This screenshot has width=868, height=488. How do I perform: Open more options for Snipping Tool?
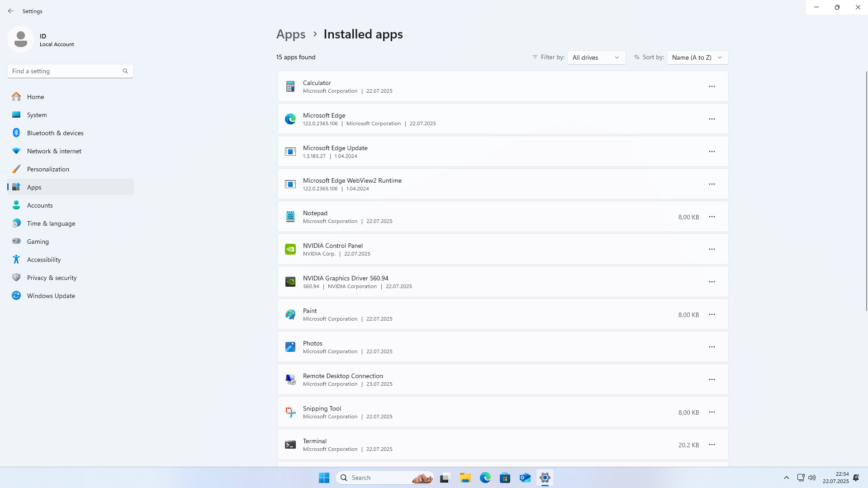[x=712, y=412]
